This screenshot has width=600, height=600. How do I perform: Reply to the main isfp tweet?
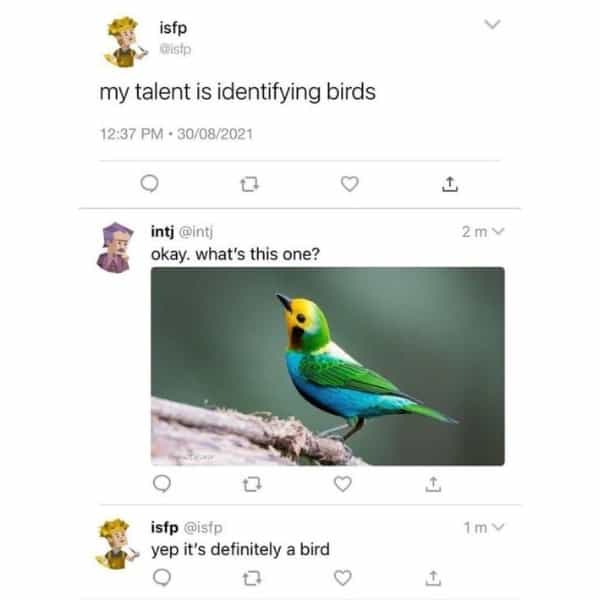[x=149, y=184]
